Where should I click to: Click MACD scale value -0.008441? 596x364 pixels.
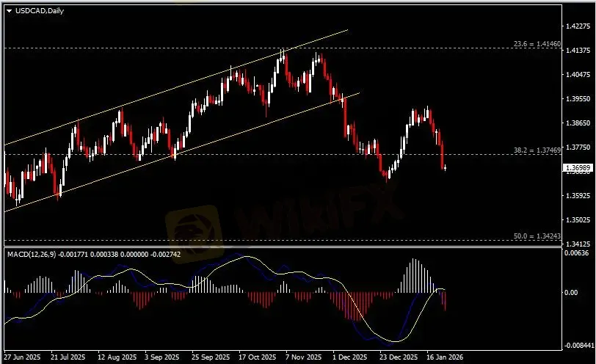(579, 346)
